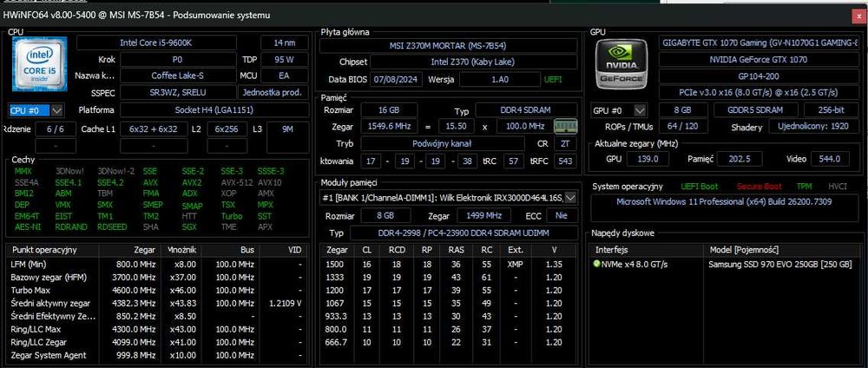
Task: Select the Zegar System Agent row
Action: (156, 355)
